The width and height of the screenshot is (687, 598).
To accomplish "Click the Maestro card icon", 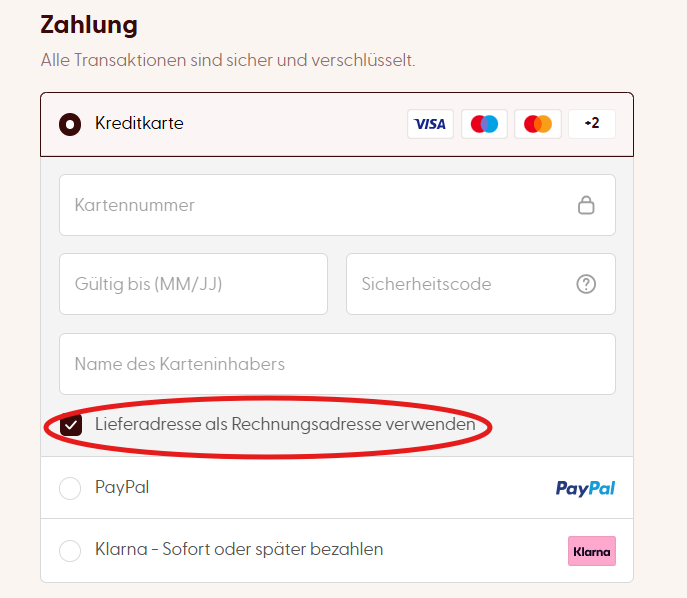I will click(x=484, y=124).
